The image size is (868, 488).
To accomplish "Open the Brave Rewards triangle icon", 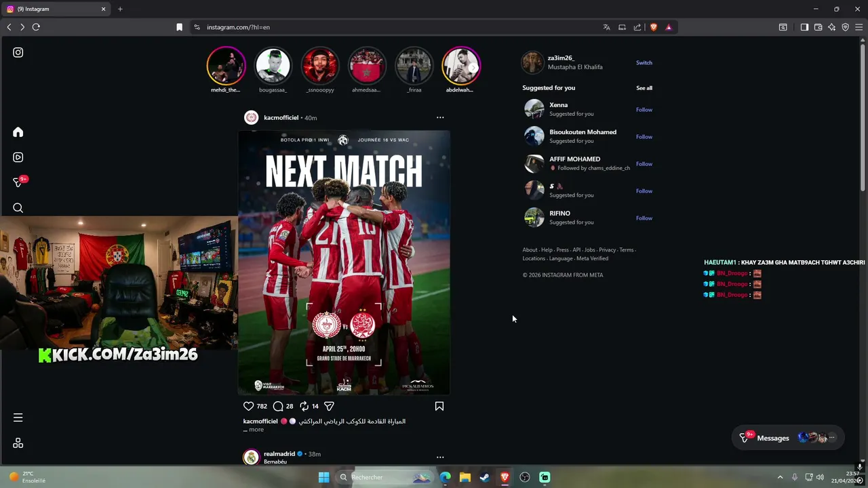I will point(669,27).
